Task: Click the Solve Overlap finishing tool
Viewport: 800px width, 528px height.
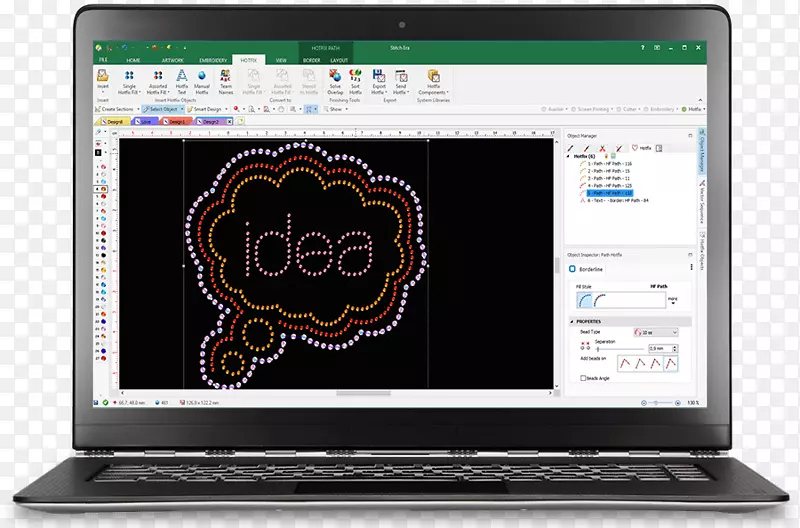Action: (x=335, y=82)
